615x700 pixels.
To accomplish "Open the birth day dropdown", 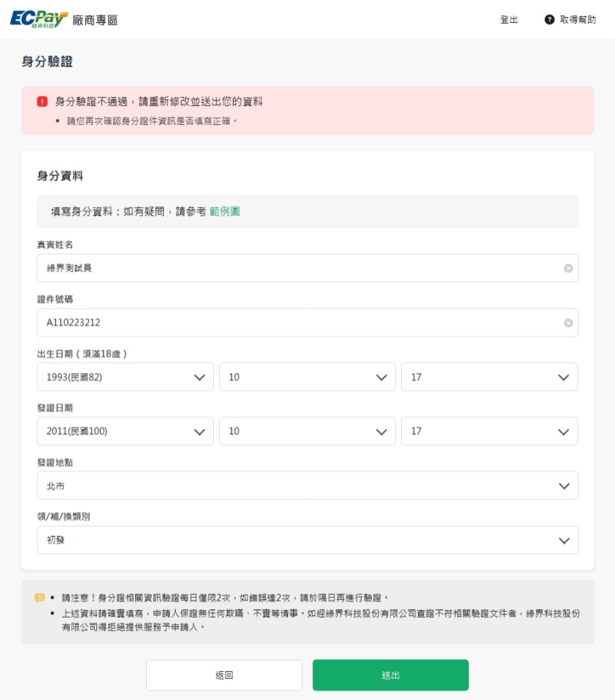I will click(489, 377).
